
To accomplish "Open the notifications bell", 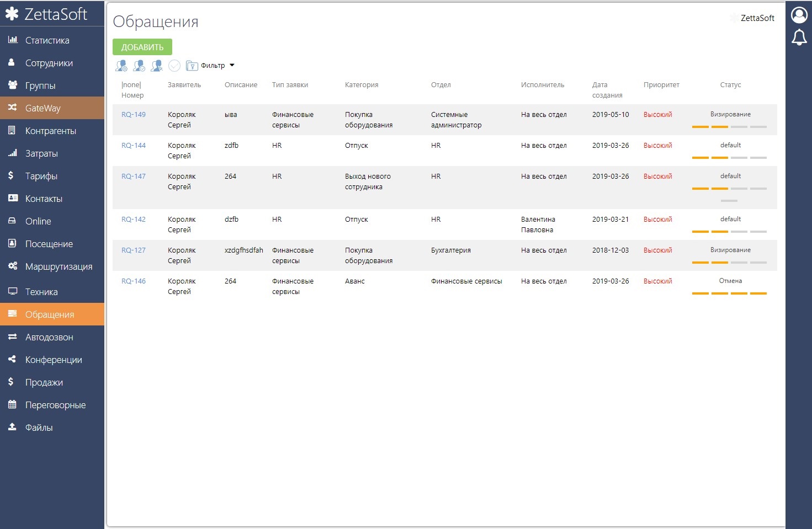I will coord(799,38).
